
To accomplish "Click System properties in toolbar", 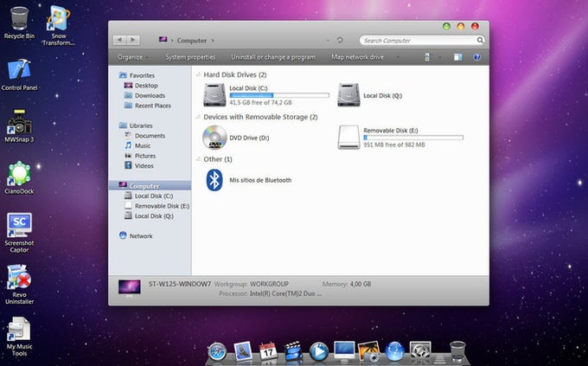I will point(190,57).
